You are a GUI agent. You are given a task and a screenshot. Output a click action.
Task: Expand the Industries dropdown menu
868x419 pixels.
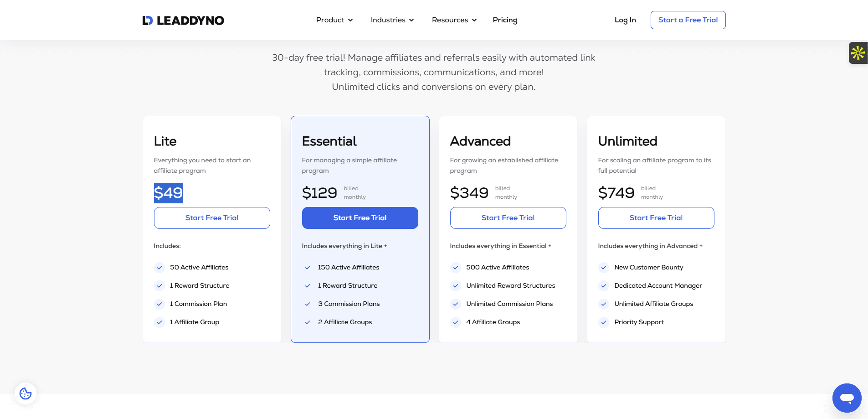coord(392,20)
